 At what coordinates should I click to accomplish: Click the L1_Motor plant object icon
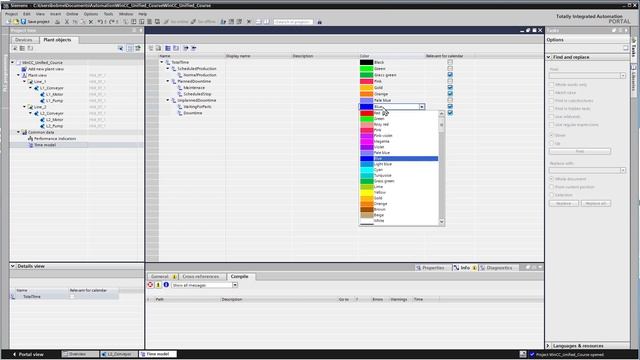(x=42, y=94)
